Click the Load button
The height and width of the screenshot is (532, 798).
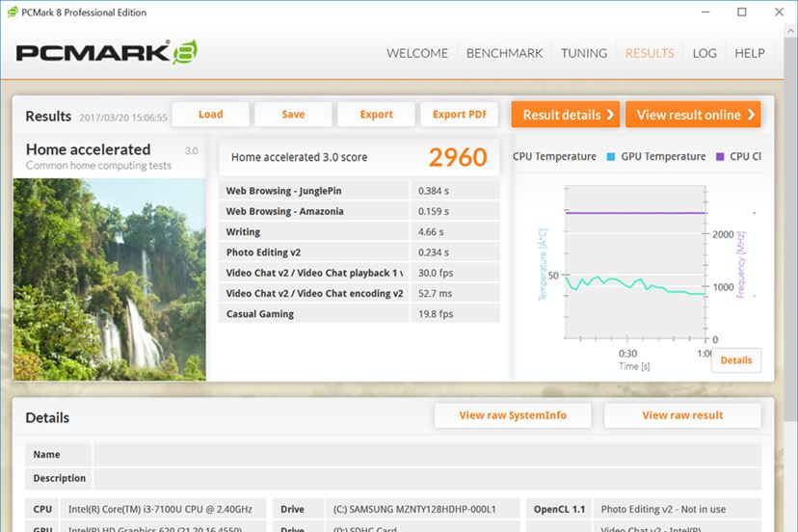pos(211,115)
